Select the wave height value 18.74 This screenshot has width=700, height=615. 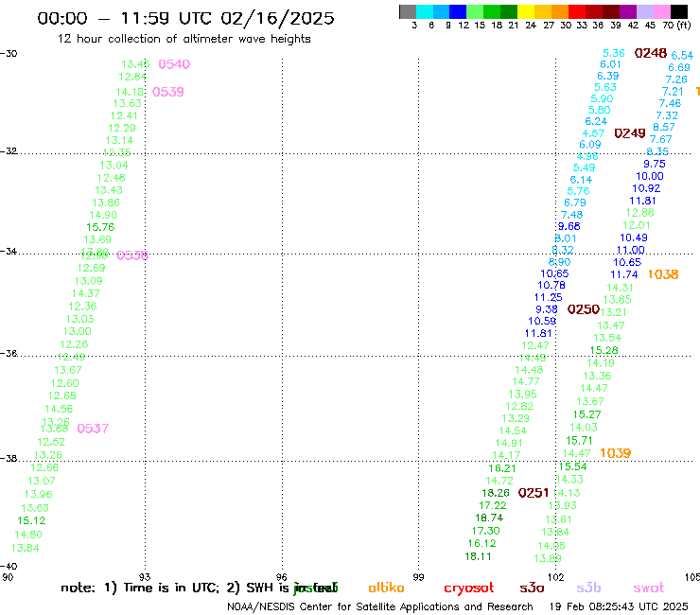pyautogui.click(x=489, y=518)
